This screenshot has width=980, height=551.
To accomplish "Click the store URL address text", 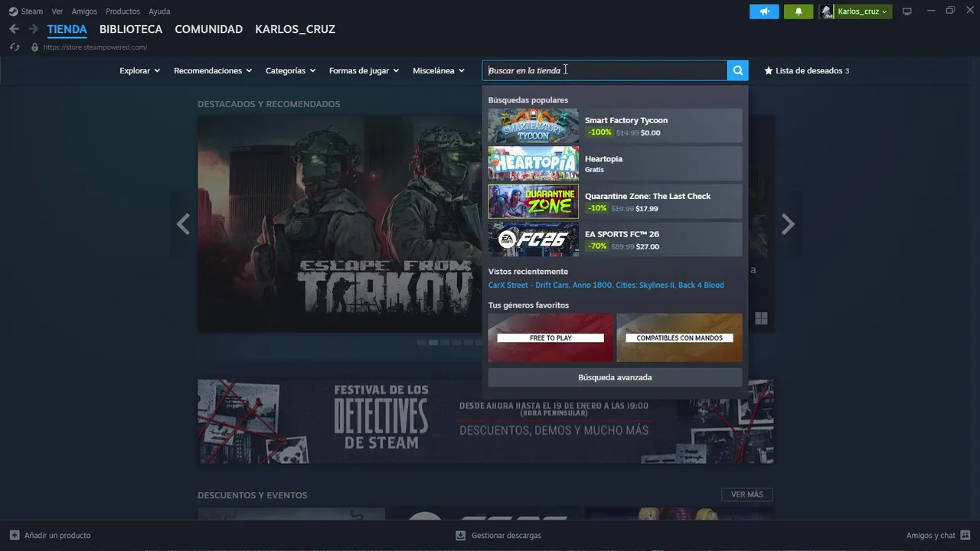I will 95,47.
